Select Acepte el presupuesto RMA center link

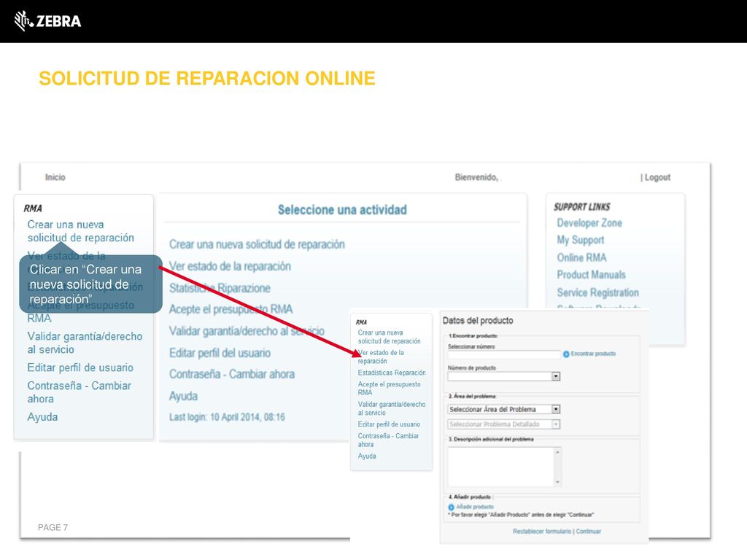point(231,309)
